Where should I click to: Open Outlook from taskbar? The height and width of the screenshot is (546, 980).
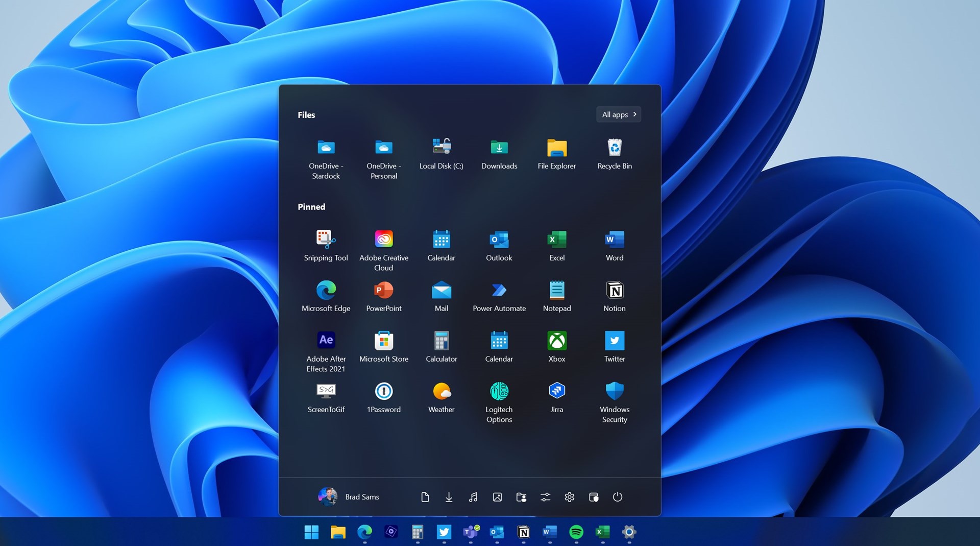pyautogui.click(x=497, y=532)
